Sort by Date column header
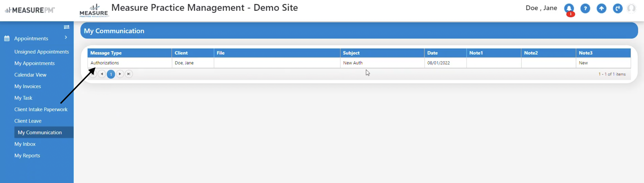The height and width of the screenshot is (183, 644). 445,53
